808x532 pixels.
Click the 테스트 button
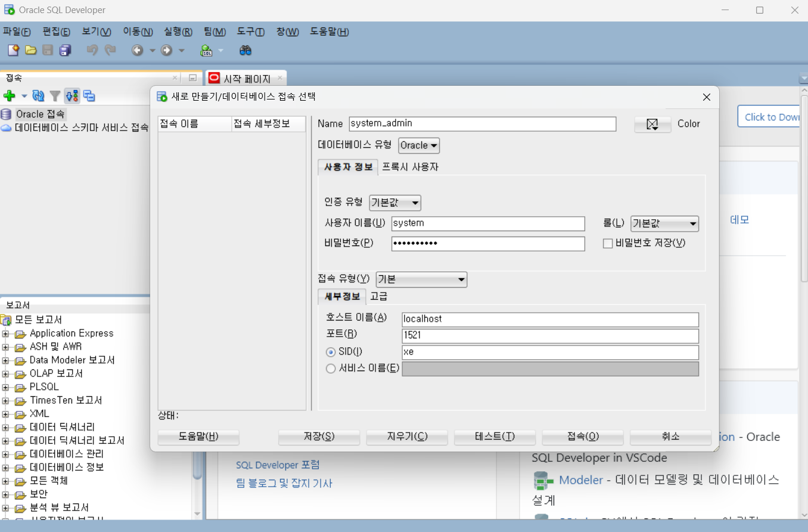click(495, 437)
